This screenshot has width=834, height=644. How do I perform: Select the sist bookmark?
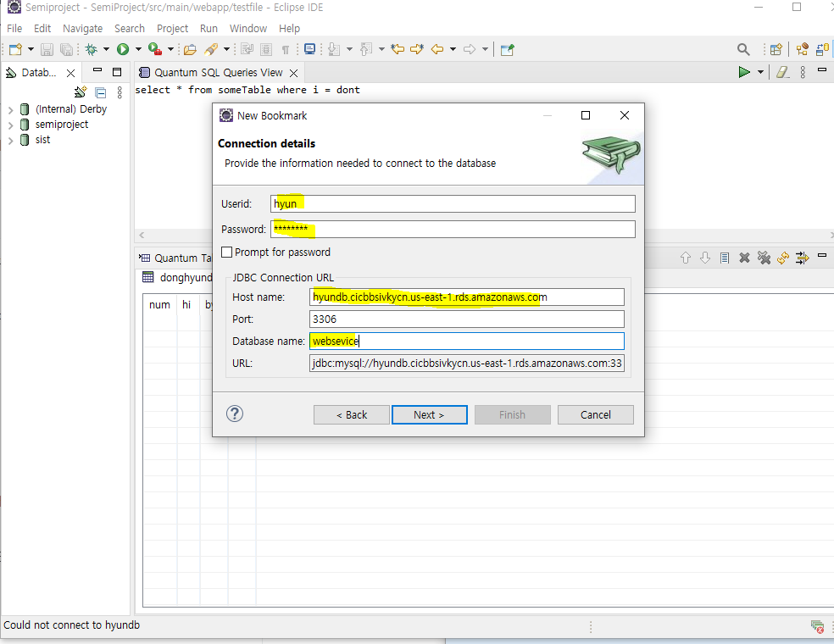[42, 140]
